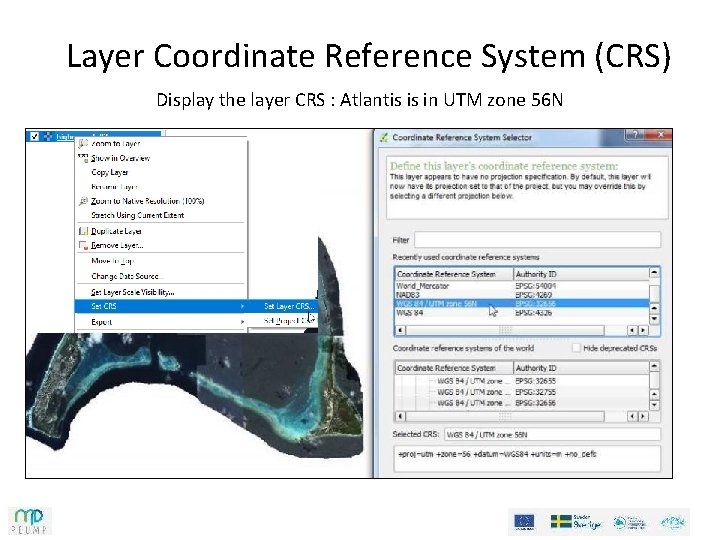This screenshot has height=540, width=720.
Task: Click the Zoom to Layer magnifier icon
Action: click(83, 144)
